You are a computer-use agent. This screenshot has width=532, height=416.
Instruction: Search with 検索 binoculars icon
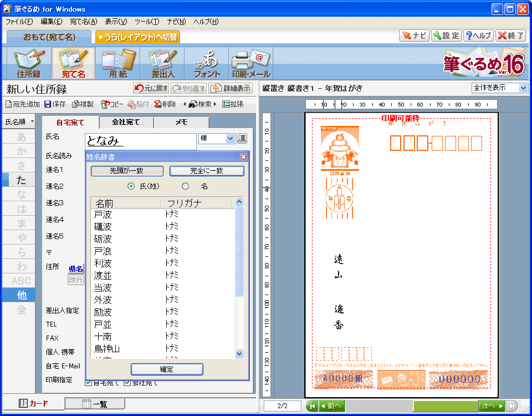(200, 104)
